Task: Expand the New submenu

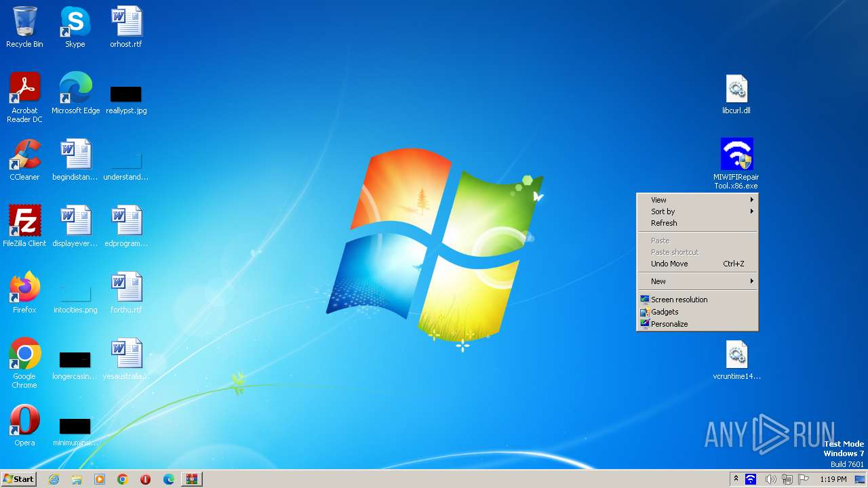Action: [x=697, y=281]
